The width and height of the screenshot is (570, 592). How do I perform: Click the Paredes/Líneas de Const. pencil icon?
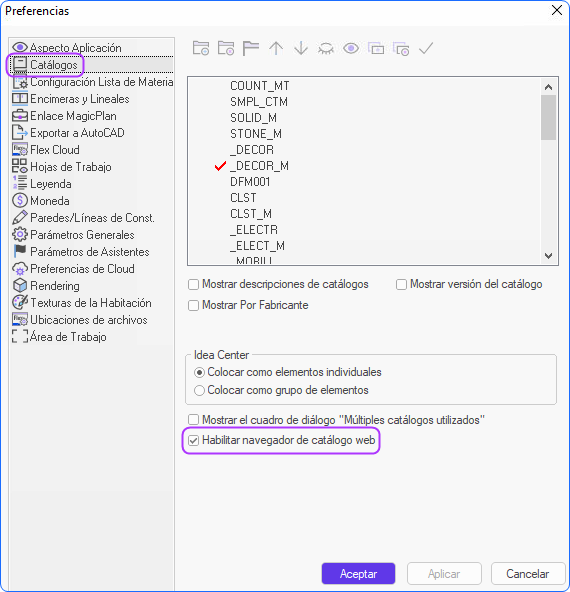click(20, 217)
